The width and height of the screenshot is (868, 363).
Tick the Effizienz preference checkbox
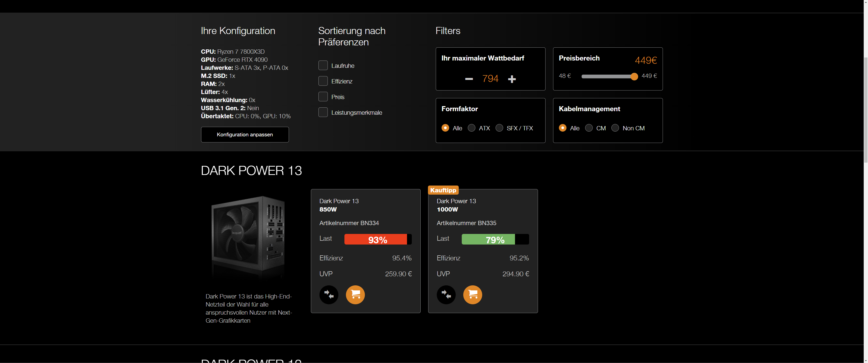tap(323, 81)
